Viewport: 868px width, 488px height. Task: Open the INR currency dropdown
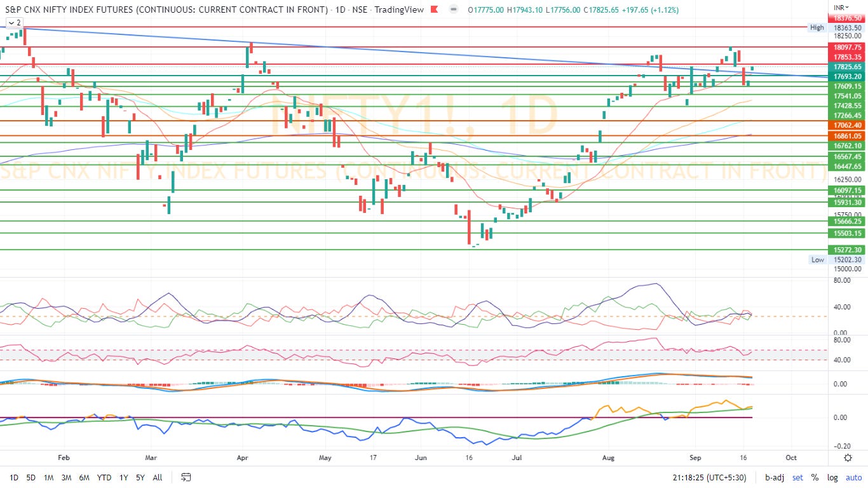point(841,8)
